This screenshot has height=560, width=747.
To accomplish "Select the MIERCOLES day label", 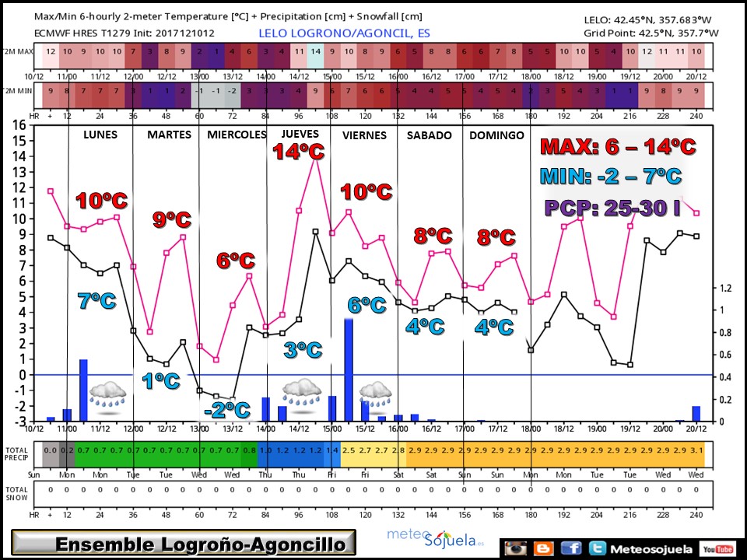I will 237,135.
